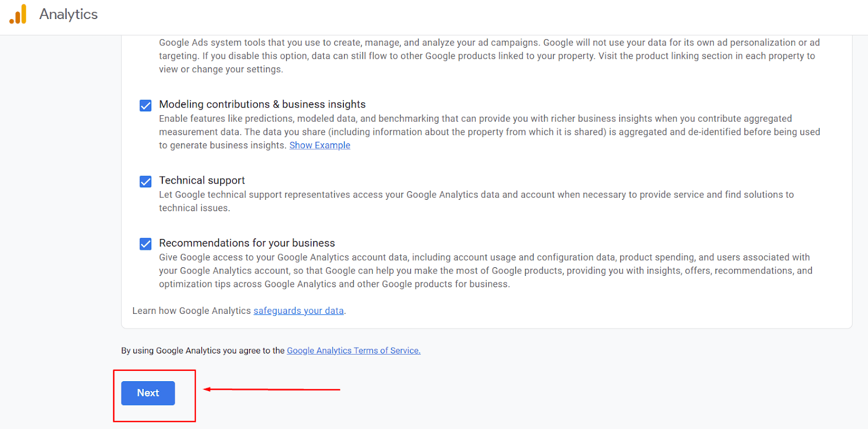Click the Google Analytics bar-chart logo

[x=18, y=15]
